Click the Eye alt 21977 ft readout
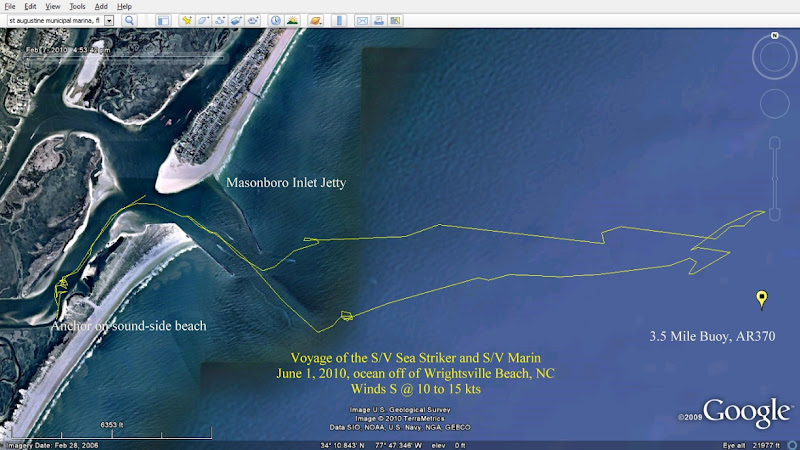Viewport: 800px width, 450px height. (751, 445)
